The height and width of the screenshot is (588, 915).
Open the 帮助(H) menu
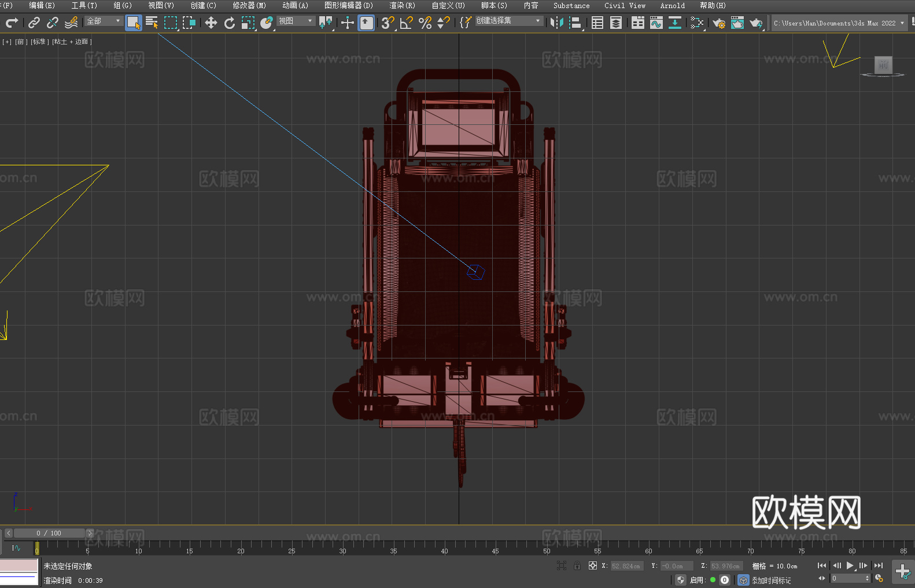713,5
